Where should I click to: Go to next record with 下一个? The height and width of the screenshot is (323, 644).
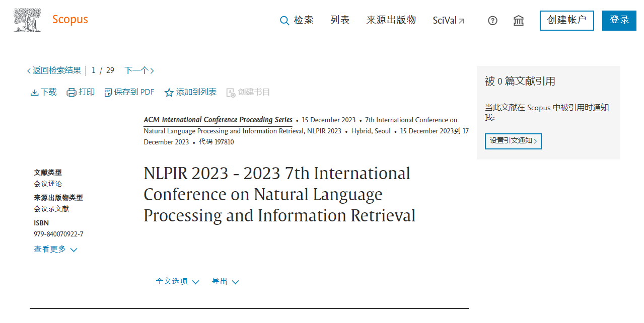[x=139, y=70]
